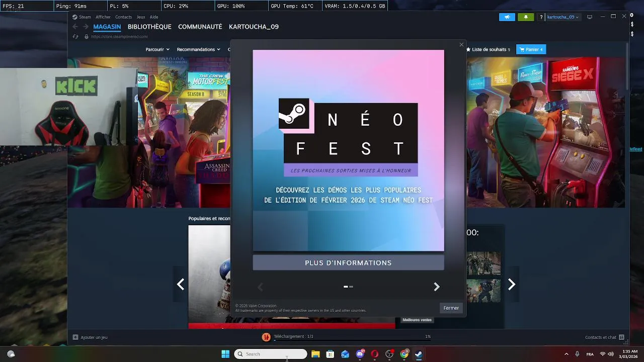Image resolution: width=644 pixels, height=362 pixels.
Task: Switch to the COMMUNAUTÉ tab
Action: (x=200, y=27)
